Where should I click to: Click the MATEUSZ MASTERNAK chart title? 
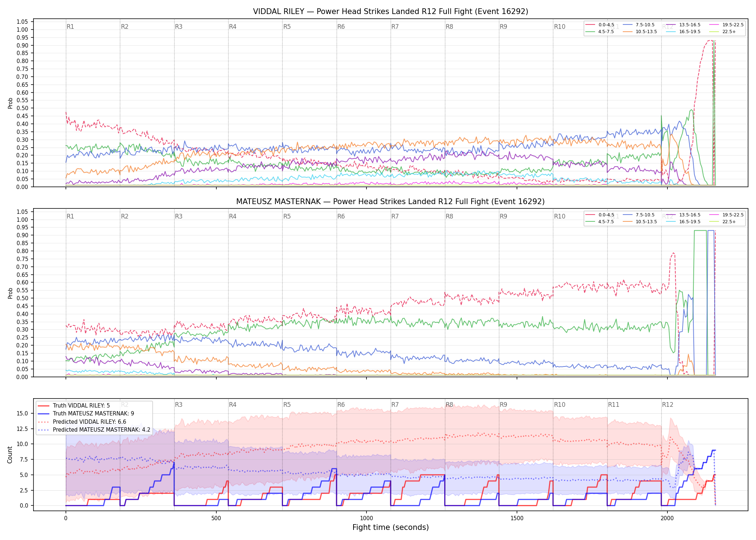click(391, 202)
